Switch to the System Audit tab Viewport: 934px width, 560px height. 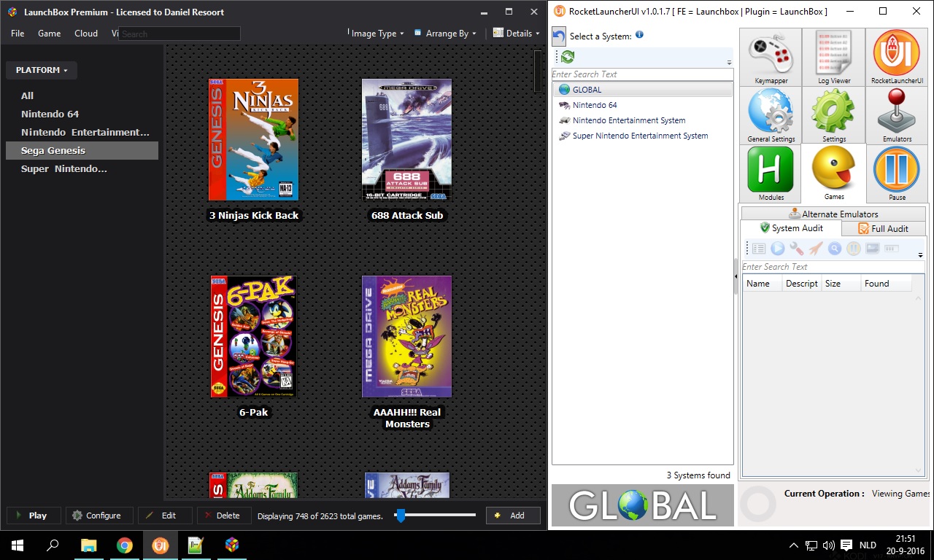[791, 228]
